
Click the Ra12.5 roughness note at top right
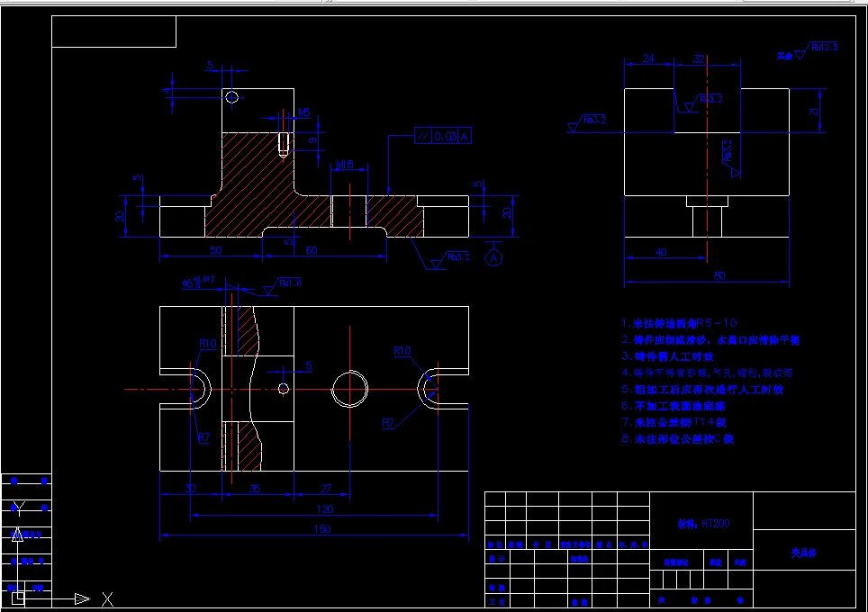[824, 47]
